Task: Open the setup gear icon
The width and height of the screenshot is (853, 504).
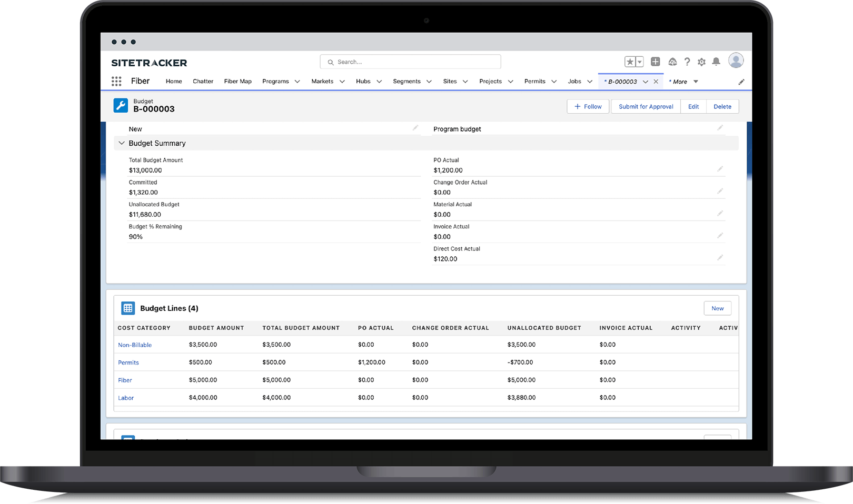Action: [x=701, y=62]
